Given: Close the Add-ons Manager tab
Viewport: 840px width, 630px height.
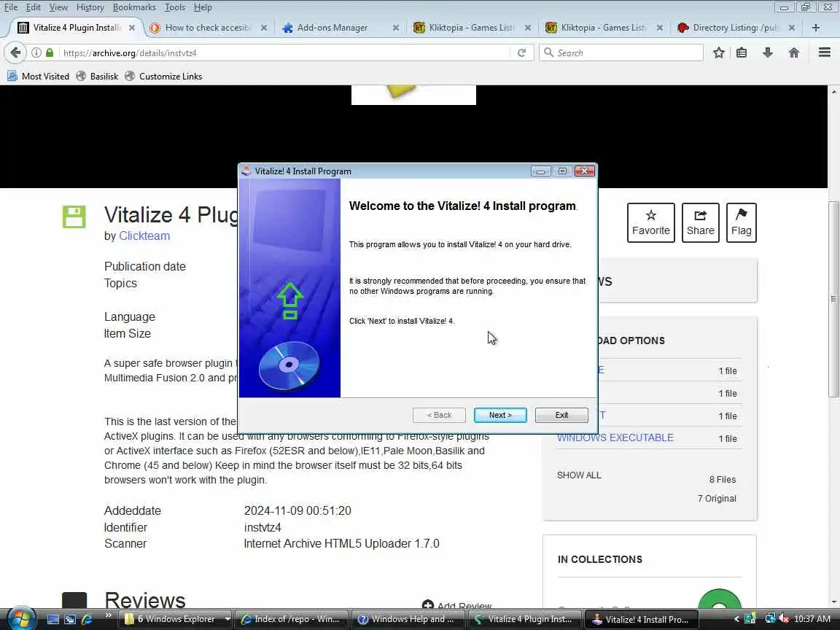Looking at the screenshot, I should 396,27.
